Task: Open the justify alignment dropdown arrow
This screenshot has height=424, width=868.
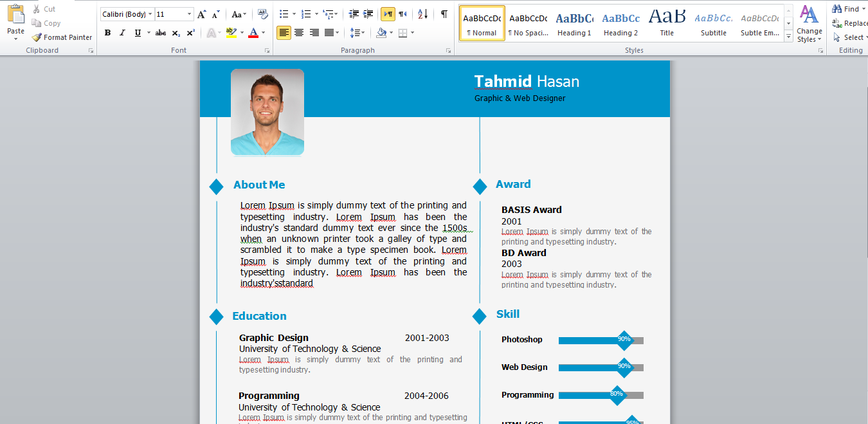Action: coord(338,33)
